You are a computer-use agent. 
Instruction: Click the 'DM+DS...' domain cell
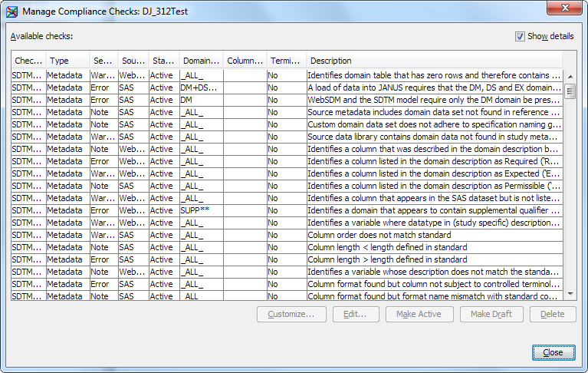202,87
